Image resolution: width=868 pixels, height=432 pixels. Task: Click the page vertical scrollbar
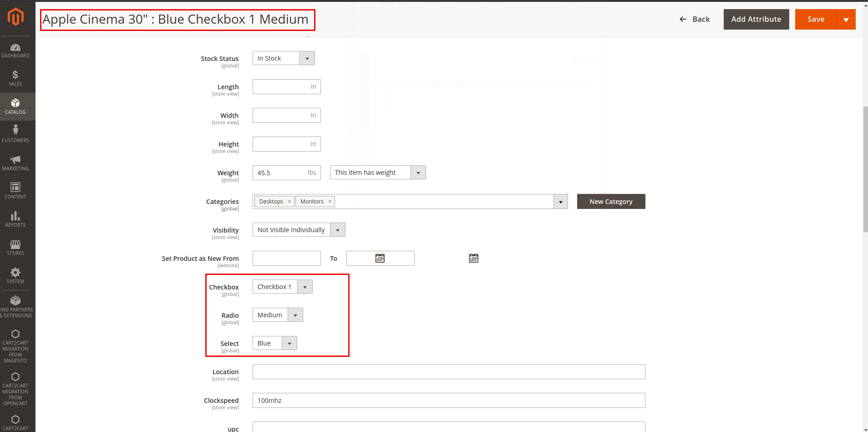(865, 169)
